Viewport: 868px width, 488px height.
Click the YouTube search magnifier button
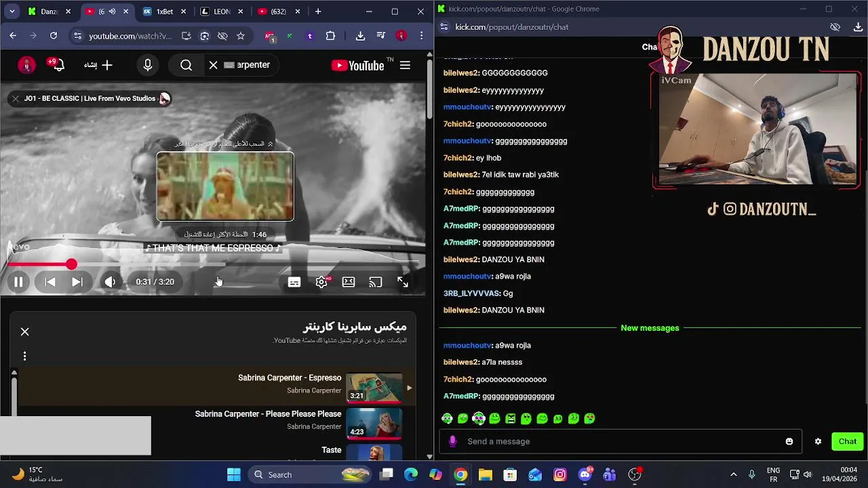(186, 65)
